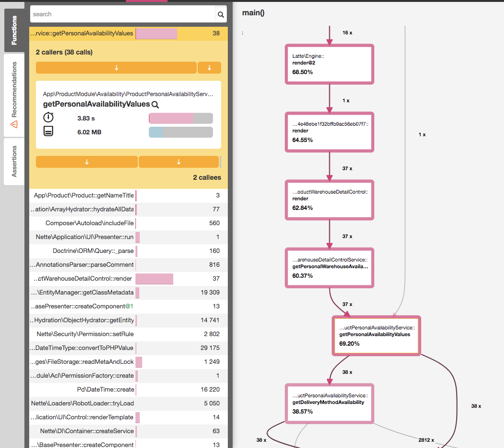The image size is (504, 448).
Task: Open the Assertions tab
Action: coord(14,161)
